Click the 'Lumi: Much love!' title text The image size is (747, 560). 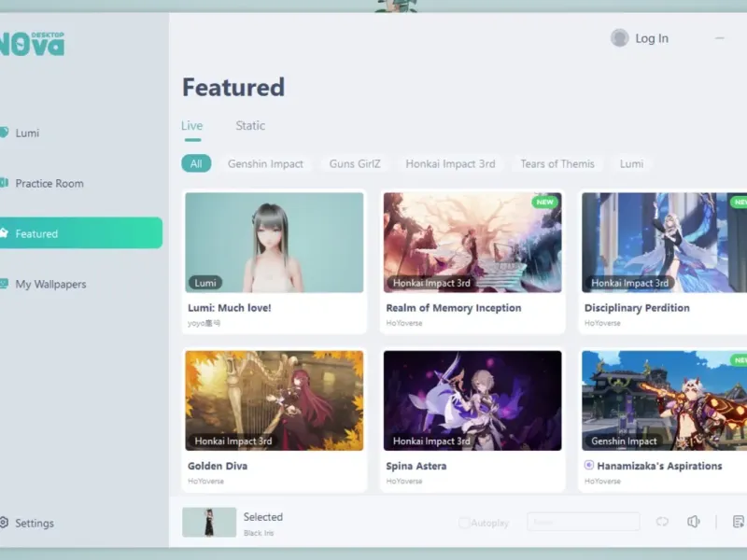(230, 308)
